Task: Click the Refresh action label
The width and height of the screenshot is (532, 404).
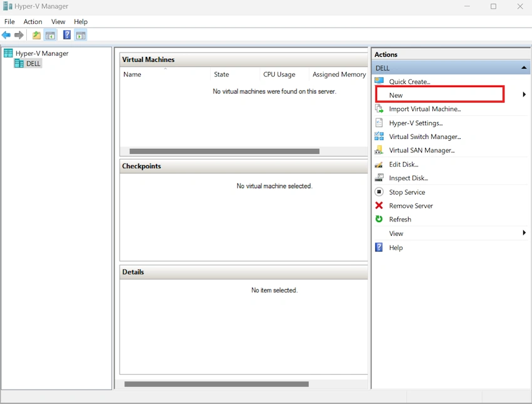Action: 400,220
